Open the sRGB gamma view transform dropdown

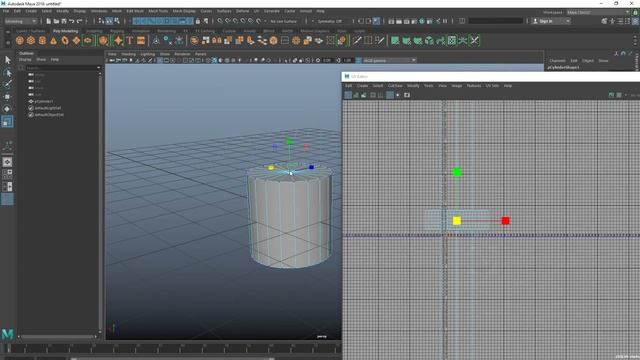[389, 60]
